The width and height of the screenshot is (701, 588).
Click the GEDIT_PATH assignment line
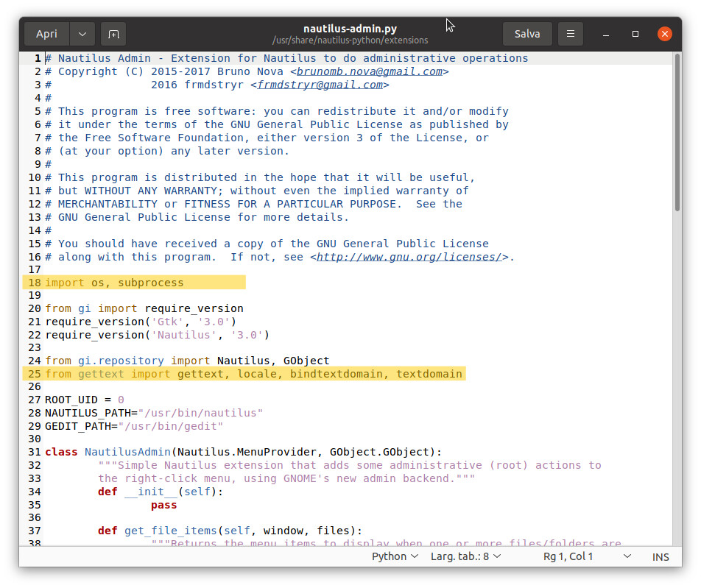point(134,426)
